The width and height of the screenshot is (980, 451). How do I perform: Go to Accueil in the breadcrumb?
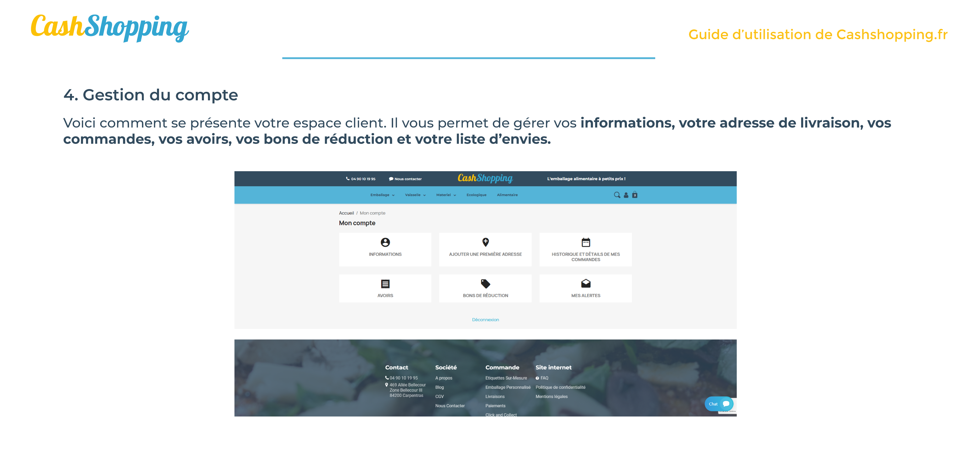[x=346, y=213]
